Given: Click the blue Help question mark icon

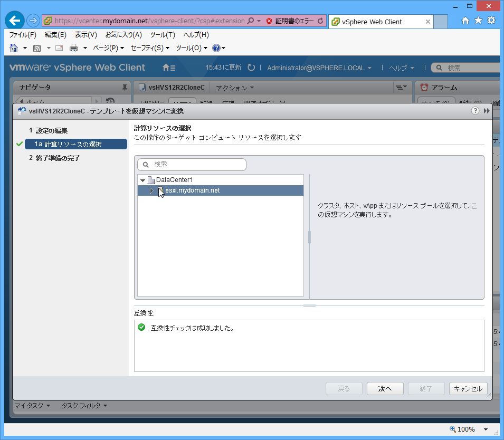Looking at the screenshot, I should pyautogui.click(x=216, y=48).
